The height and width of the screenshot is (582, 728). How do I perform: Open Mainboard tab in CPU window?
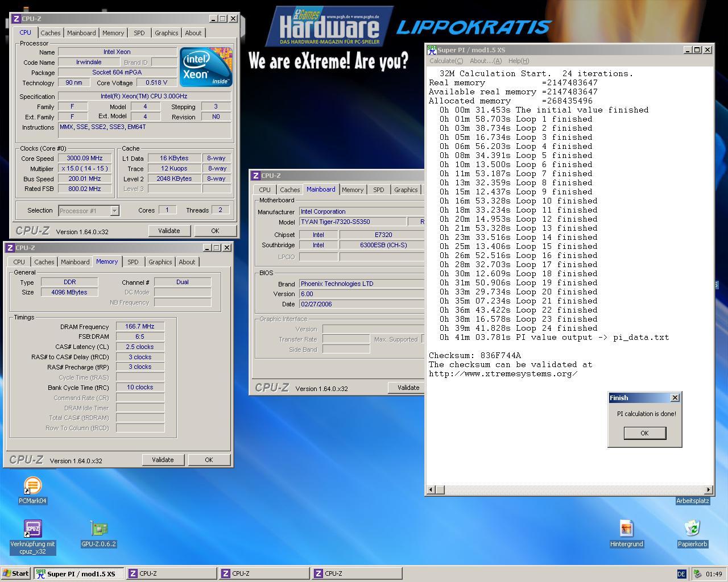(81, 33)
